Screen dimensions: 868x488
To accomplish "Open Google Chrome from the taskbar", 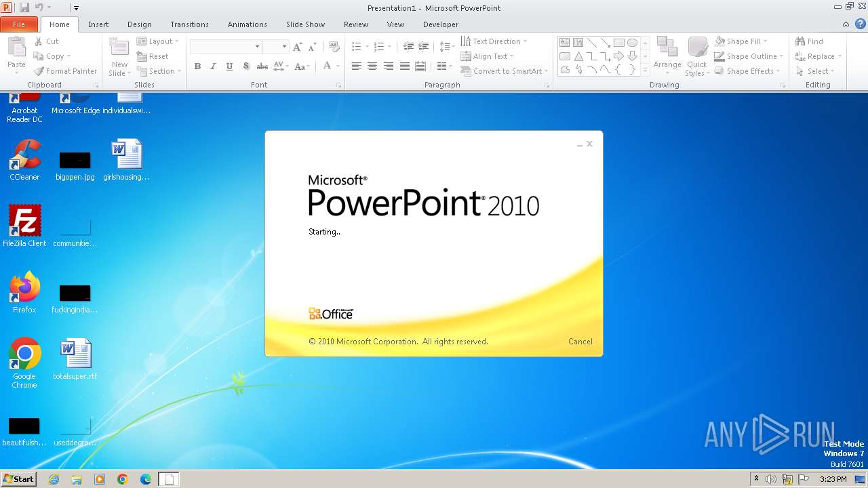I will 123,479.
